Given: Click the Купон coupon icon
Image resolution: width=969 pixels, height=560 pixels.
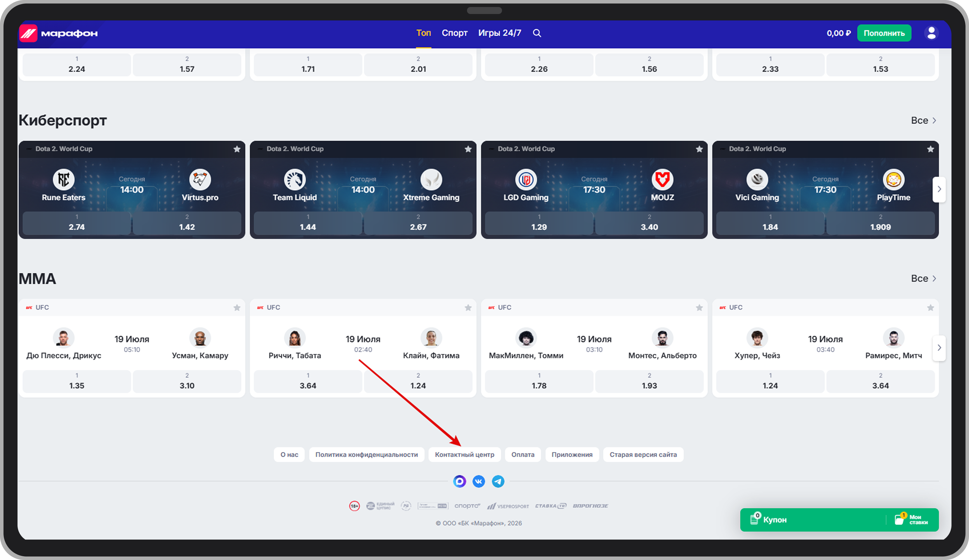Looking at the screenshot, I should pyautogui.click(x=755, y=519).
